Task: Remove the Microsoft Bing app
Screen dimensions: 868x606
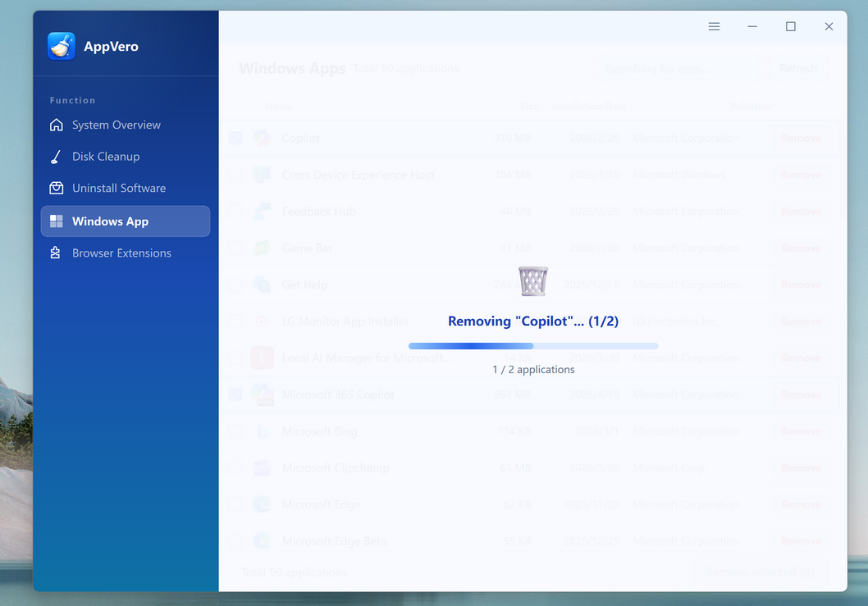Action: coord(801,431)
